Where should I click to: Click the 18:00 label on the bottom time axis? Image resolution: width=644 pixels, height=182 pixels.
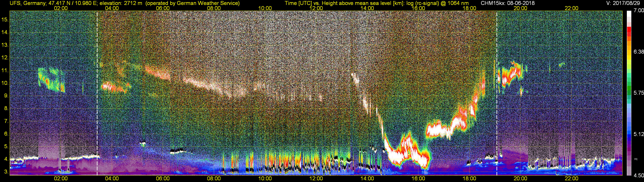(469, 179)
